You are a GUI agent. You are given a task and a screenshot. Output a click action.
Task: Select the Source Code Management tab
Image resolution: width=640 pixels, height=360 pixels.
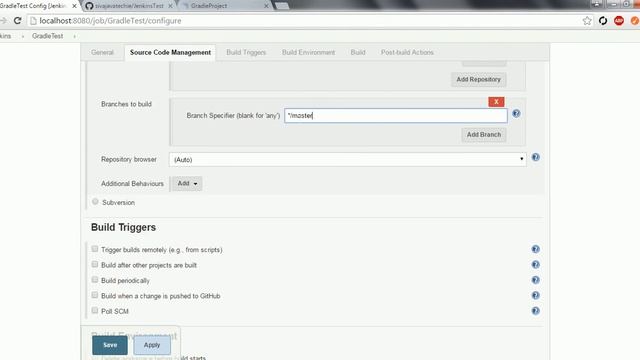(170, 52)
